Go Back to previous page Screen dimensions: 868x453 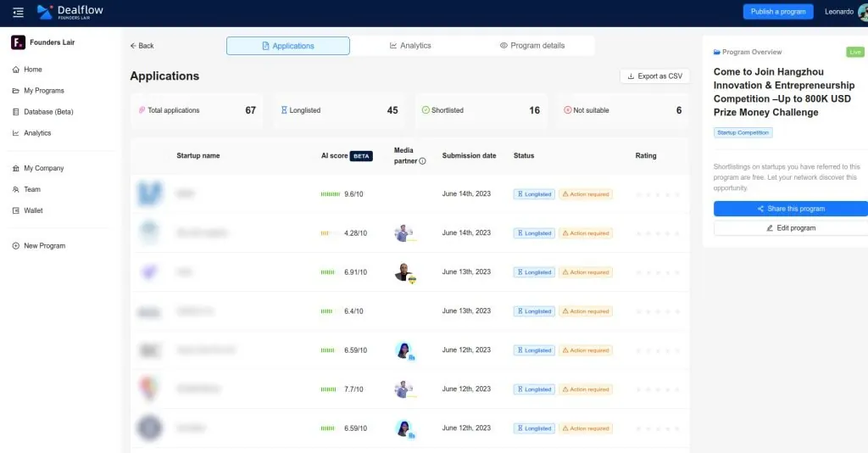142,46
